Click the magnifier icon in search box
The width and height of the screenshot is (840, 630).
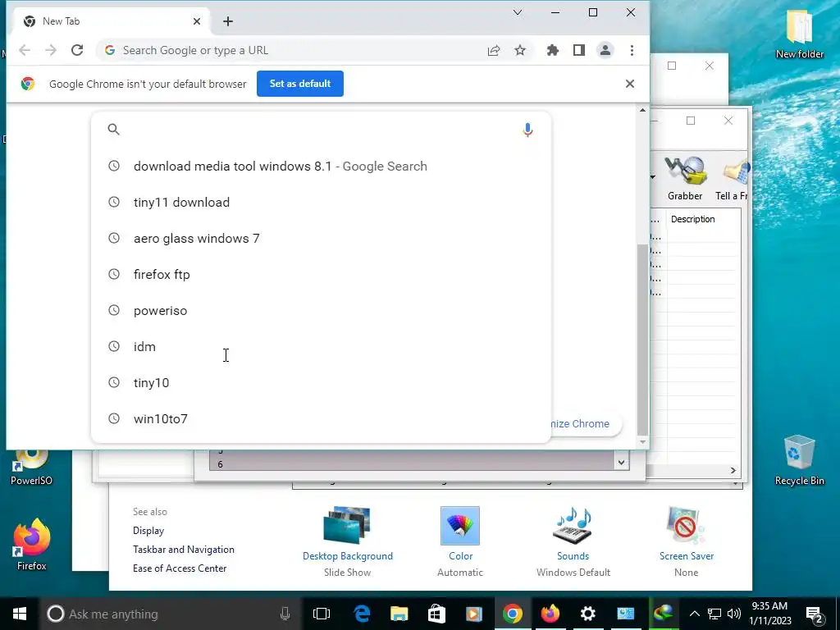pos(113,129)
